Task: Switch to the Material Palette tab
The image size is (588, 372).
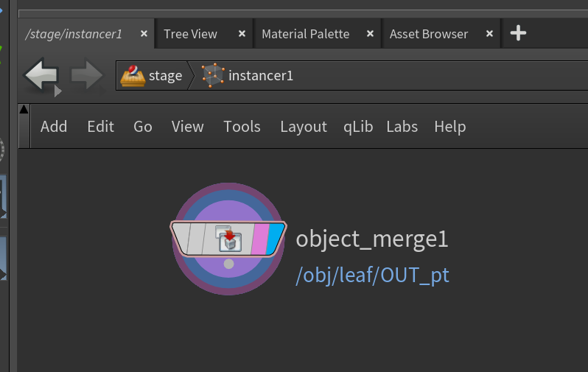Action: point(306,34)
